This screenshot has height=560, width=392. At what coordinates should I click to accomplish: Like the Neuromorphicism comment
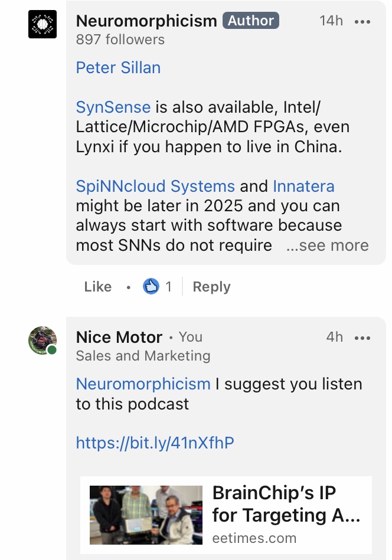click(x=98, y=287)
